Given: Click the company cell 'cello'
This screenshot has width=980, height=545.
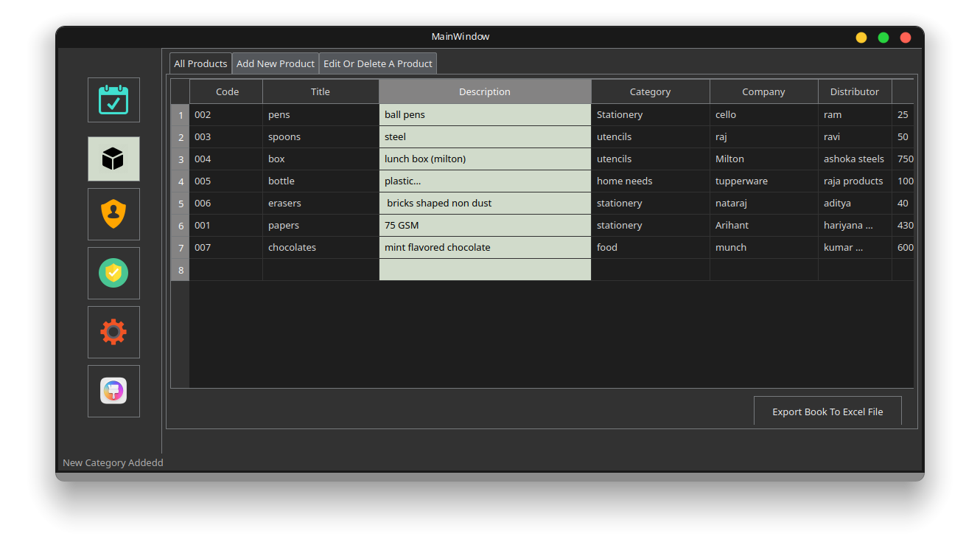Looking at the screenshot, I should coord(764,115).
